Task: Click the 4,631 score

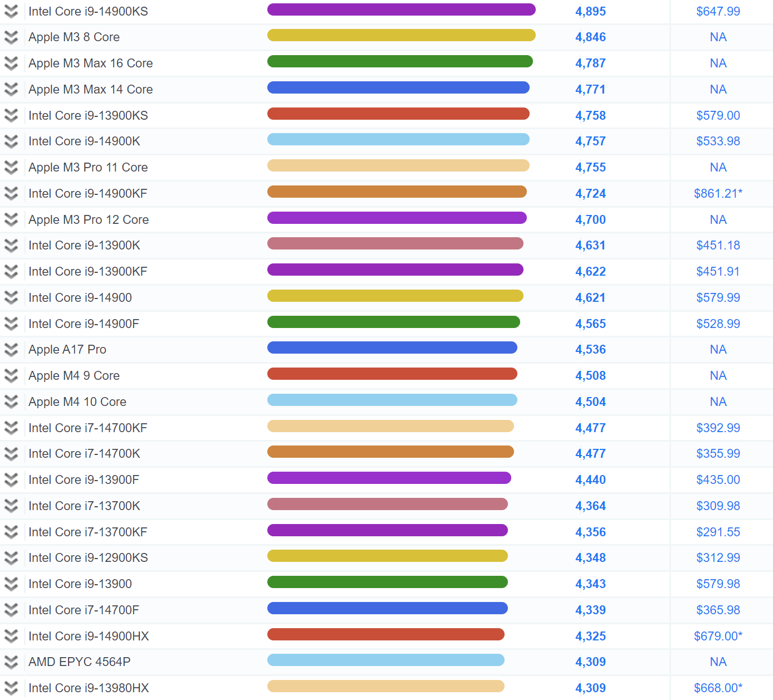Action: [x=590, y=246]
